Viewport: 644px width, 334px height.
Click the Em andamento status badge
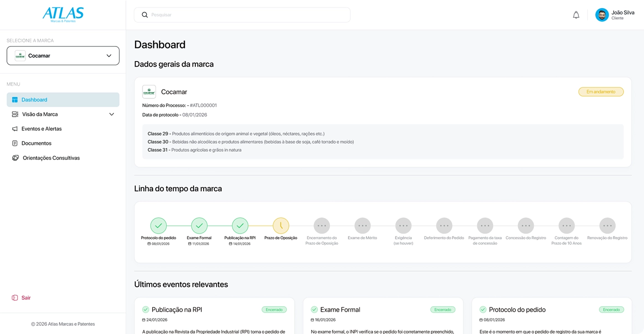601,92
